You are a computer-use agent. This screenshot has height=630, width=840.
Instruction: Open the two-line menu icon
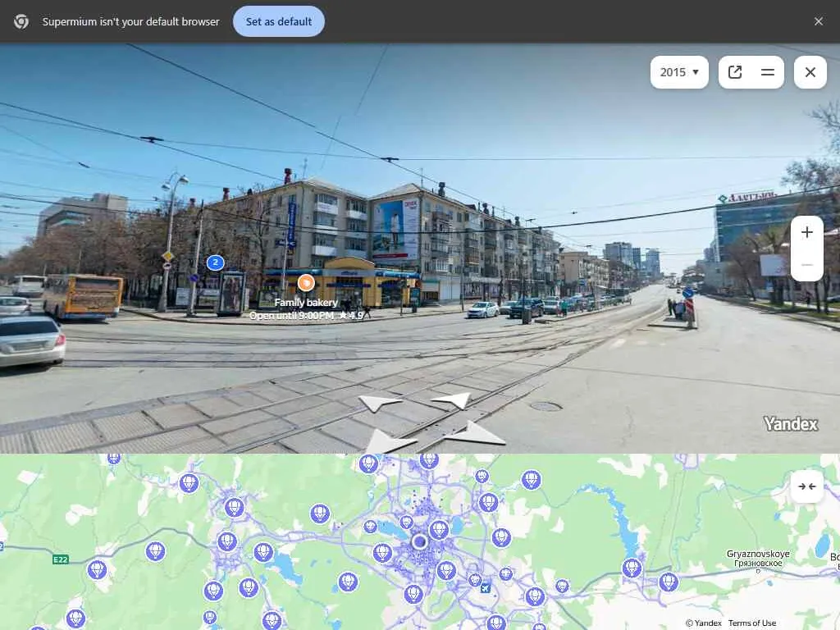pos(768,72)
